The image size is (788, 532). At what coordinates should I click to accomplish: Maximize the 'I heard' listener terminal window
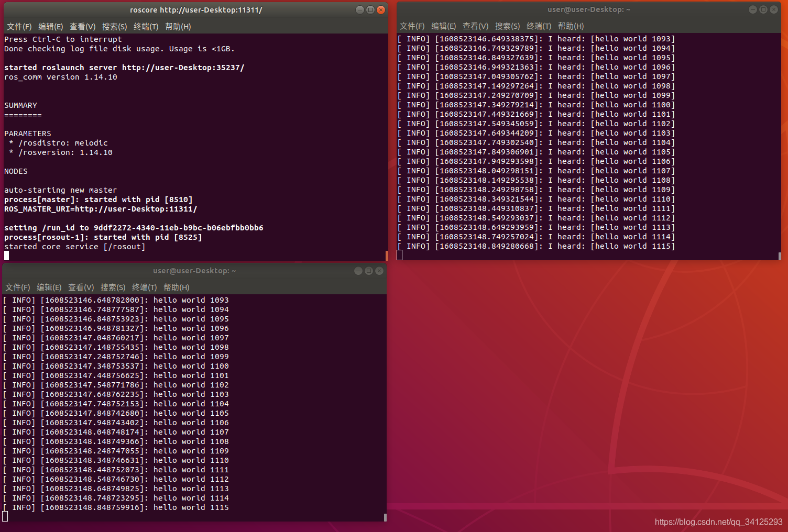click(x=763, y=9)
